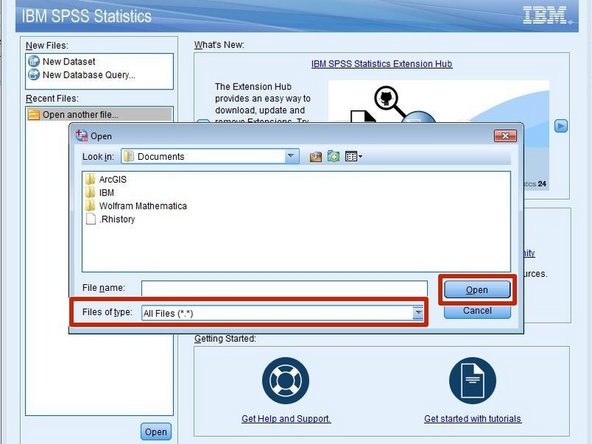Click the ArcGIS folder icon
The height and width of the screenshot is (444, 592).
[x=91, y=179]
